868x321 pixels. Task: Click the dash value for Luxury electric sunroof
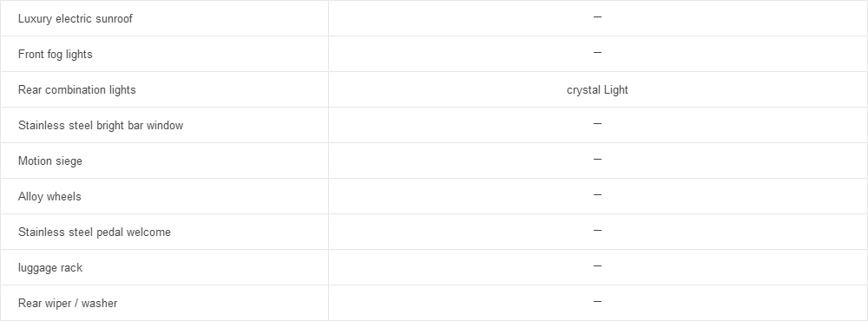click(597, 17)
